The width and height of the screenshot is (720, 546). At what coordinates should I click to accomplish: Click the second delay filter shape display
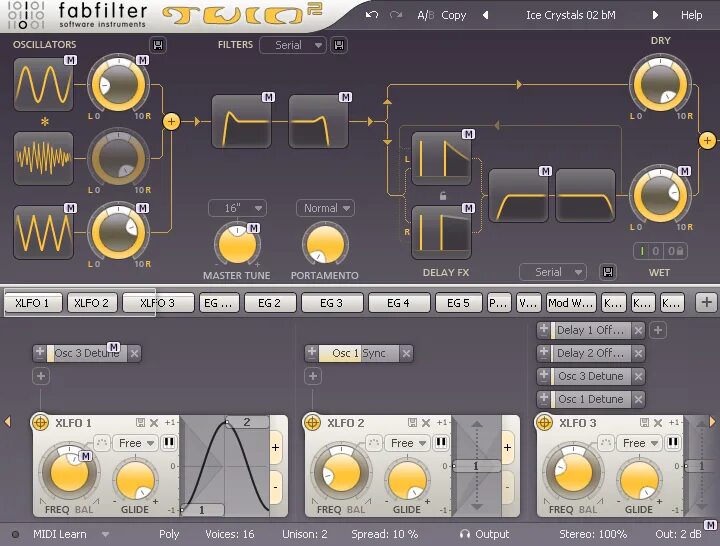point(585,196)
